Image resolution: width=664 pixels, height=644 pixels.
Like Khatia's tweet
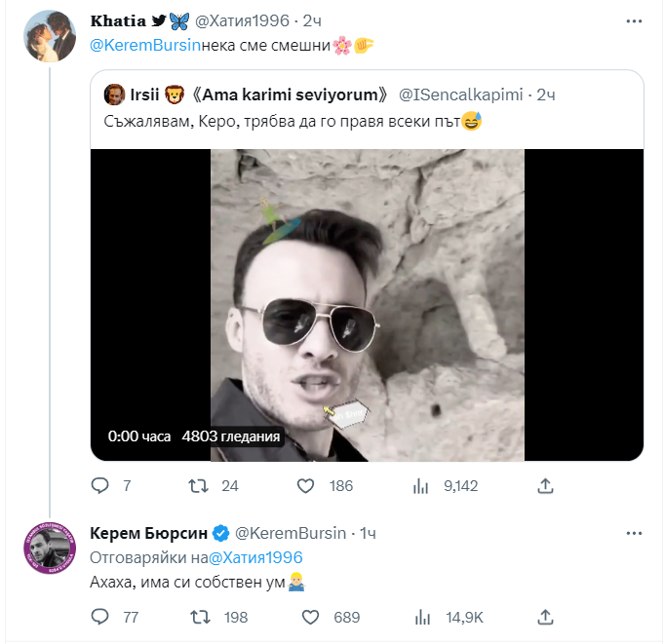(305, 485)
